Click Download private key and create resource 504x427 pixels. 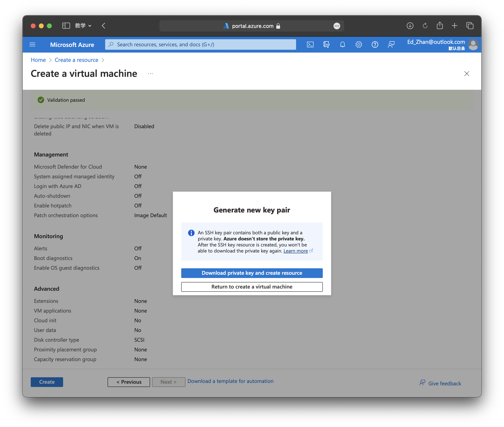click(252, 273)
